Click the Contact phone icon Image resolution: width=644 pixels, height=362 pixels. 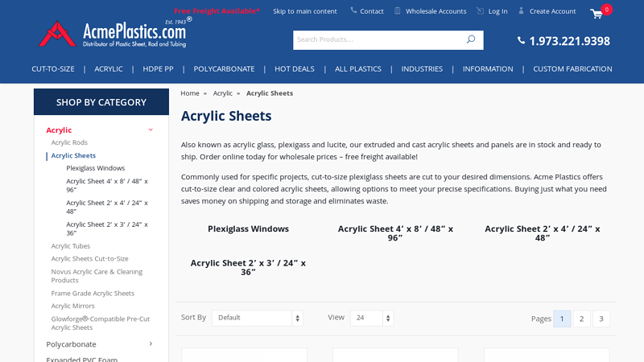353,10
